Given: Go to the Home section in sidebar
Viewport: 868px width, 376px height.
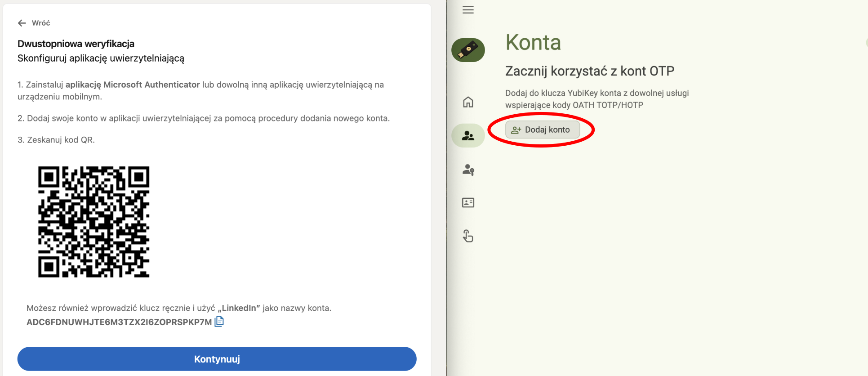Looking at the screenshot, I should click(x=468, y=102).
